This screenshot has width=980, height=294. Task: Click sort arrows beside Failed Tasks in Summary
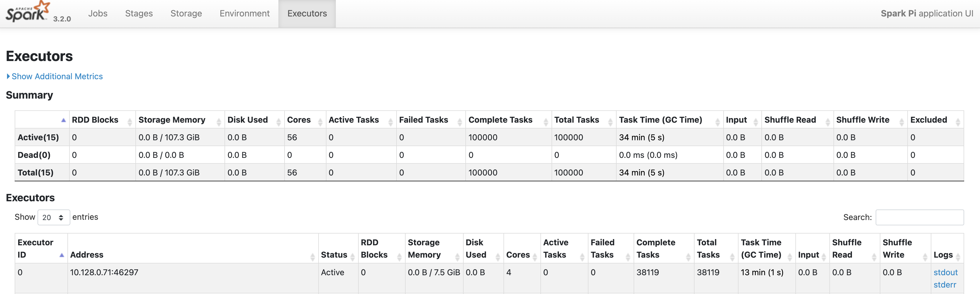point(460,122)
